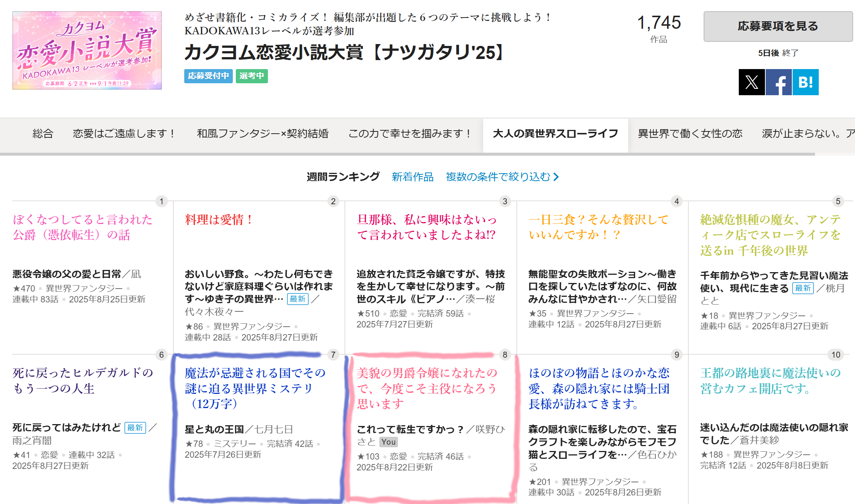855x504 pixels.
Task: Click the 選考中 green status badge
Action: click(x=251, y=76)
